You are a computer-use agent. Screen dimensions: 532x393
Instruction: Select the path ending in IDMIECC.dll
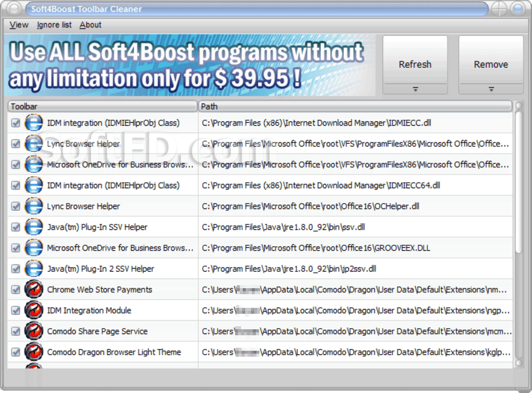[316, 123]
